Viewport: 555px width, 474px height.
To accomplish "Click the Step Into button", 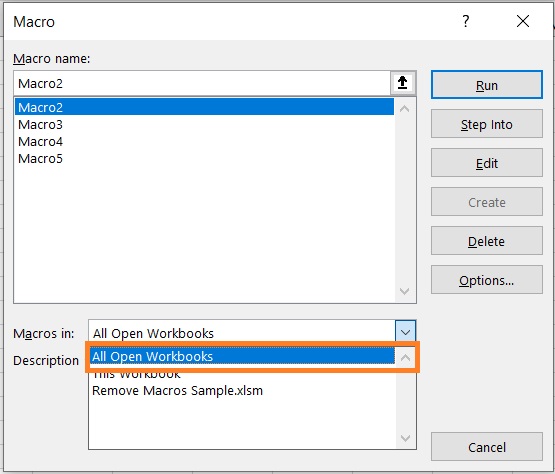I will [487, 124].
